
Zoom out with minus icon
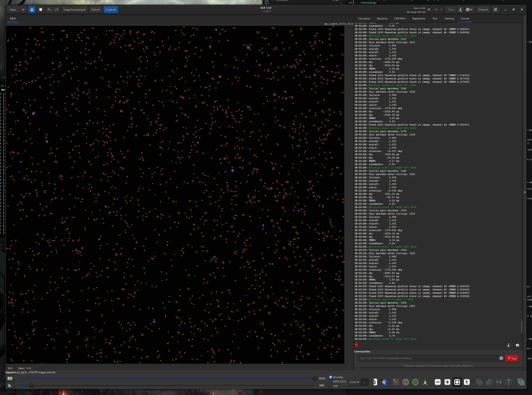(x=438, y=382)
